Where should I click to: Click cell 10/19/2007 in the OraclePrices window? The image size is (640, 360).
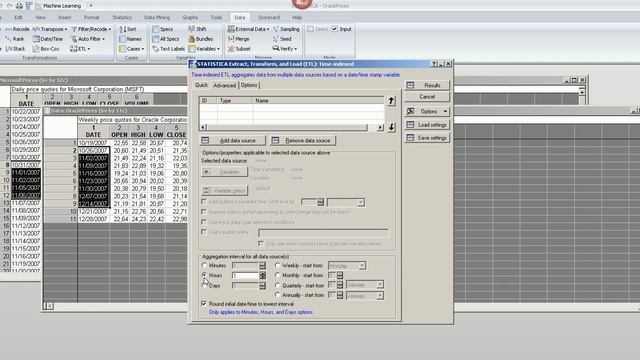coord(93,143)
